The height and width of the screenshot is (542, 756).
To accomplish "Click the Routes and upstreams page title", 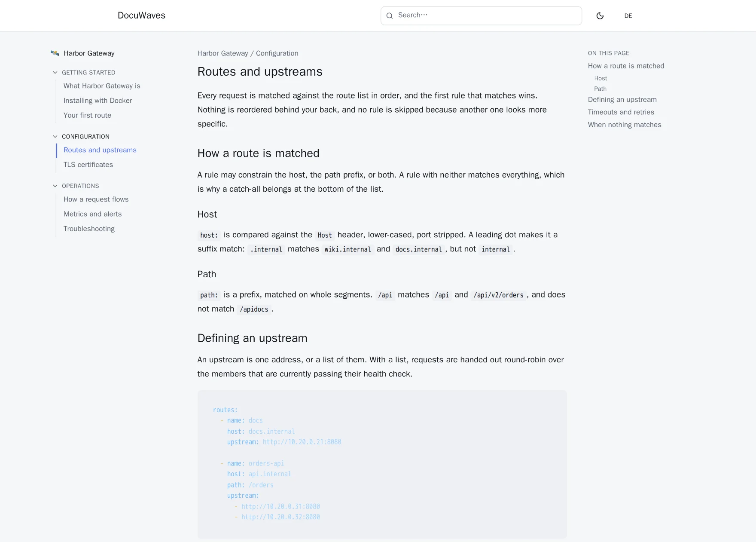I will pyautogui.click(x=260, y=71).
